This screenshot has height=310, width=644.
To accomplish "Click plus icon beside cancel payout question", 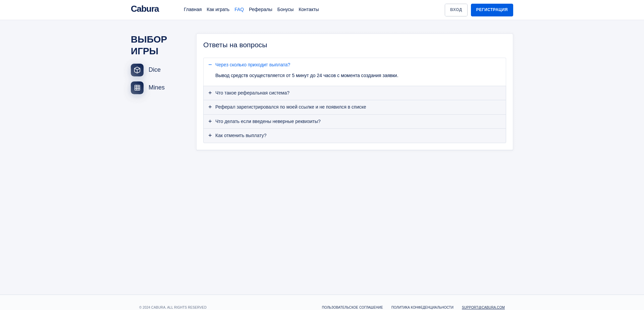I will click(210, 135).
